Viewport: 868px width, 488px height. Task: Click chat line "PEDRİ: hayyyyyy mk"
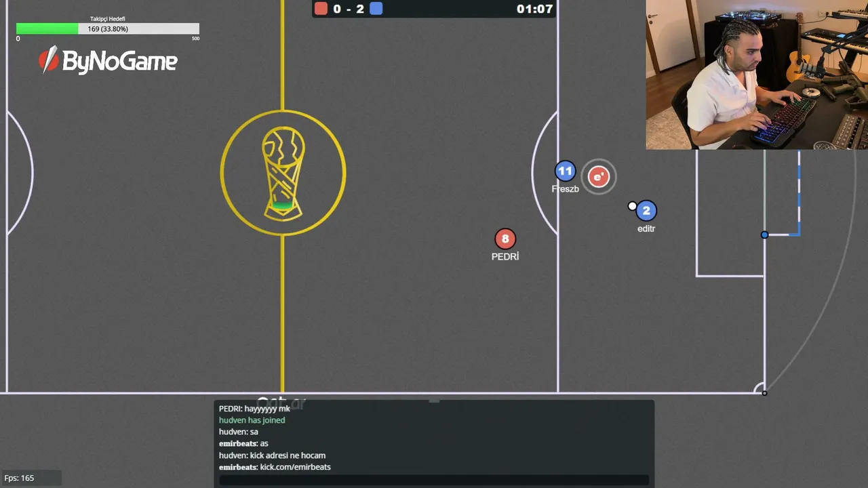254,409
